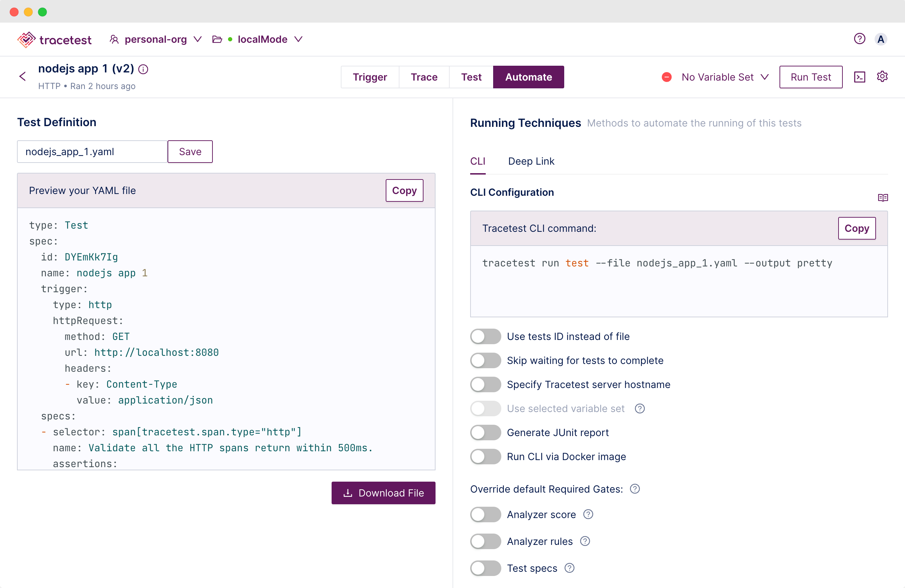Copy the YAML preview
Screen dimensions: 905x588
[x=404, y=190]
